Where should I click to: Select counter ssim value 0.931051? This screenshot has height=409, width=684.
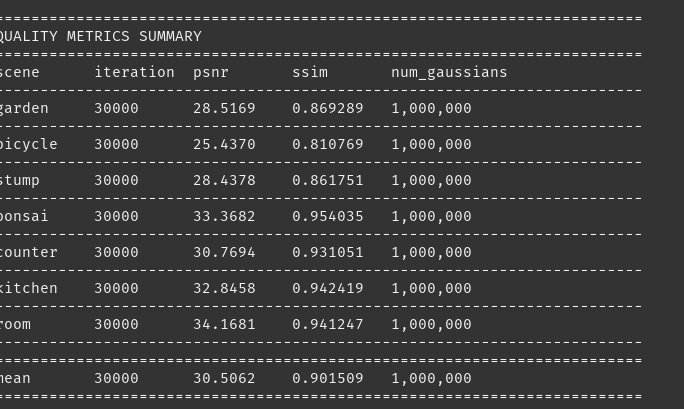click(x=328, y=252)
